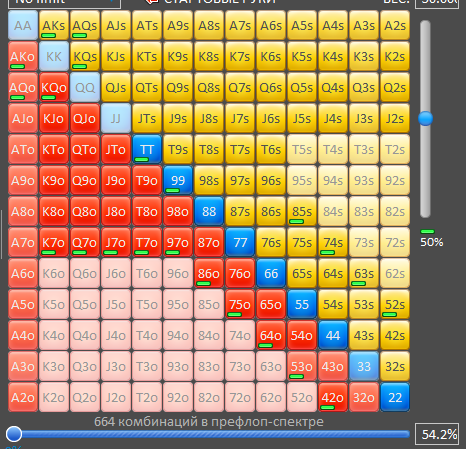Image resolution: width=466 pixels, height=449 pixels.
Task: Toggle the AKs hand in the range
Action: 54,25
